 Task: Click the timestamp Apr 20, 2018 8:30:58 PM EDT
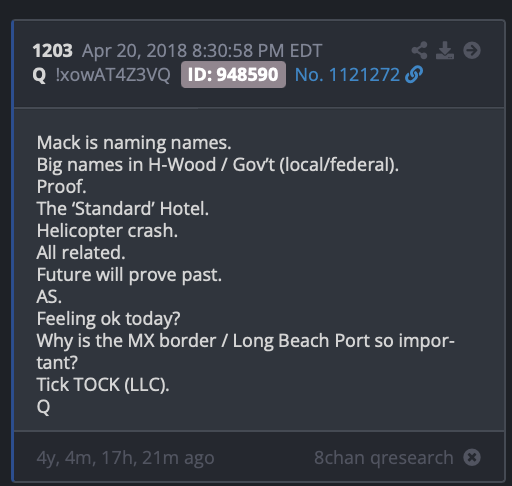point(202,51)
